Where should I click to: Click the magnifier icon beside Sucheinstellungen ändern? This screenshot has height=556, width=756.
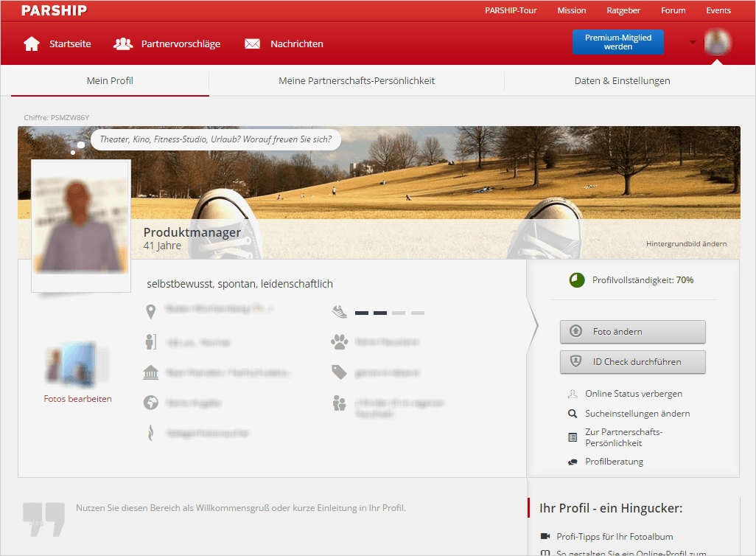(573, 414)
